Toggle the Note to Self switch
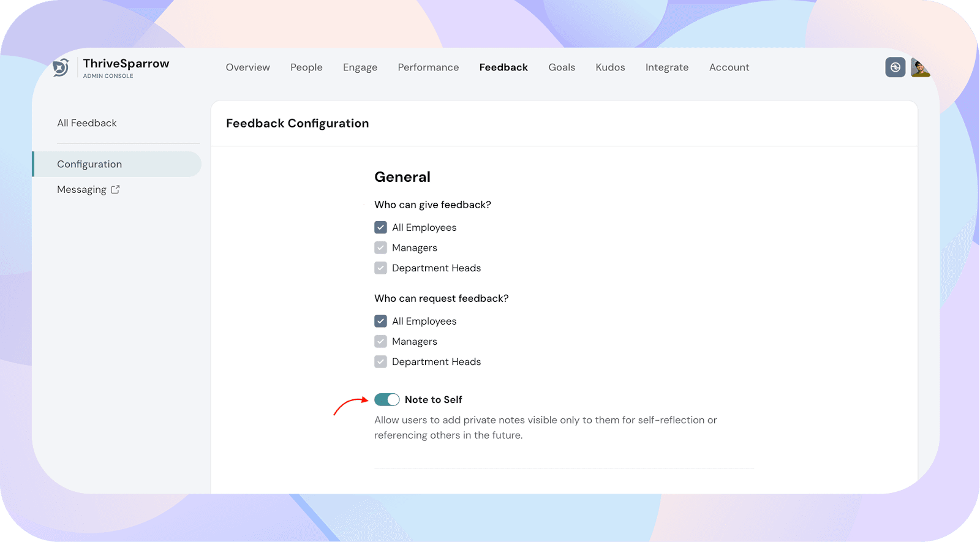The width and height of the screenshot is (980, 542). click(386, 400)
